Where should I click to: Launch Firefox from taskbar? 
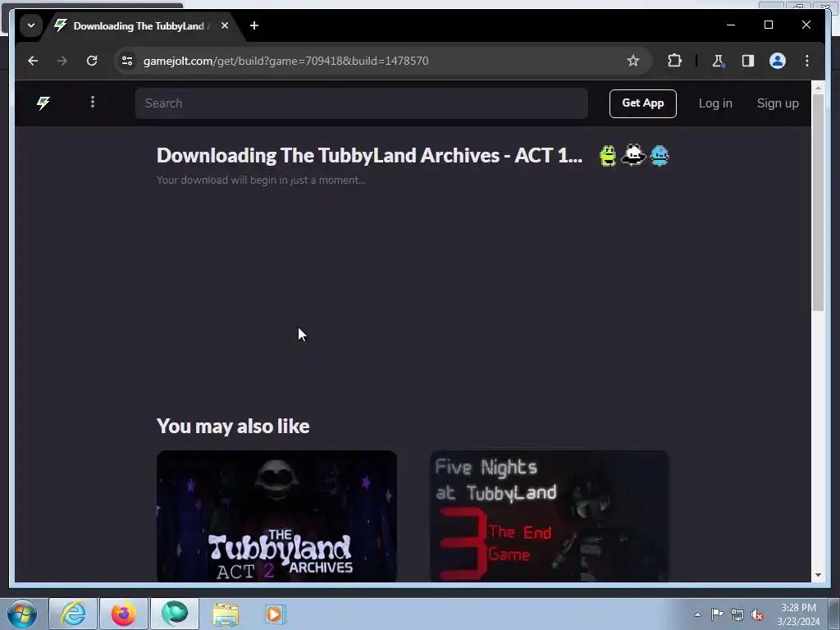click(124, 614)
